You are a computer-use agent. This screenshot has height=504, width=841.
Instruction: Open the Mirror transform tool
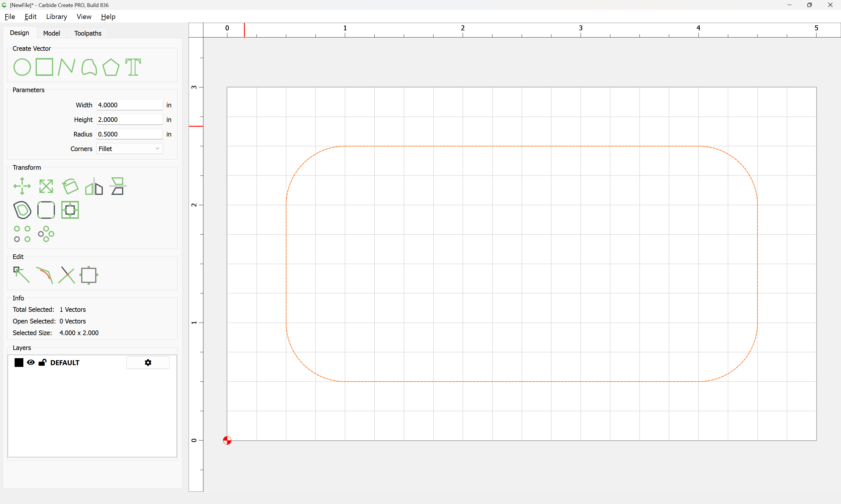click(x=94, y=186)
